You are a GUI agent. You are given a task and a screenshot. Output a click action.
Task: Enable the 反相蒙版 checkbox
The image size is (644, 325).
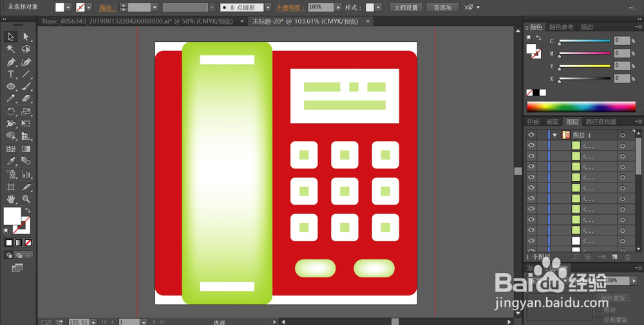599,319
